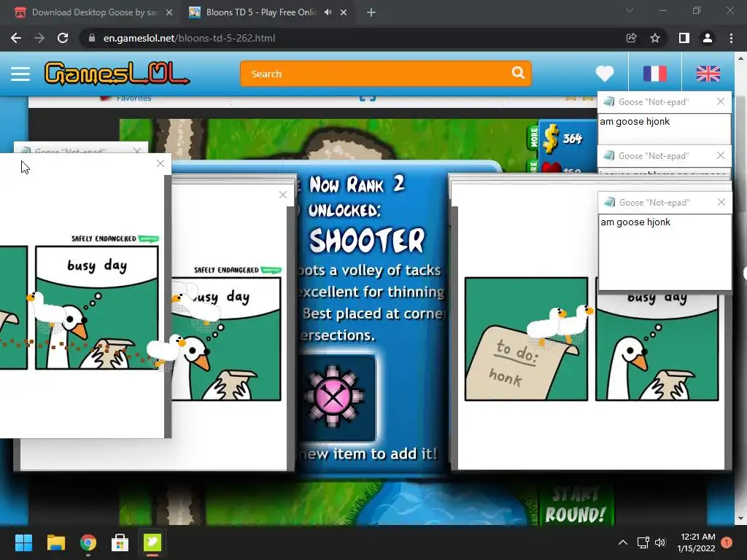Switch site language to UK flag
Image resolution: width=747 pixels, height=560 pixels.
[708, 74]
